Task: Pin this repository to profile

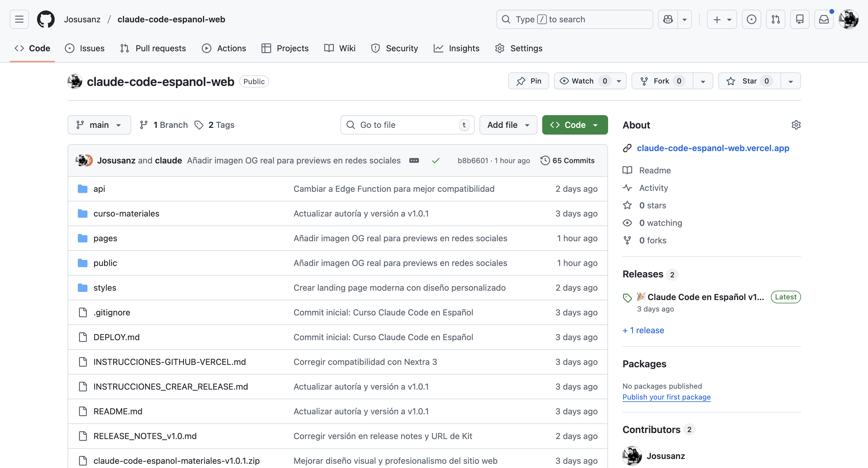Action: point(528,81)
